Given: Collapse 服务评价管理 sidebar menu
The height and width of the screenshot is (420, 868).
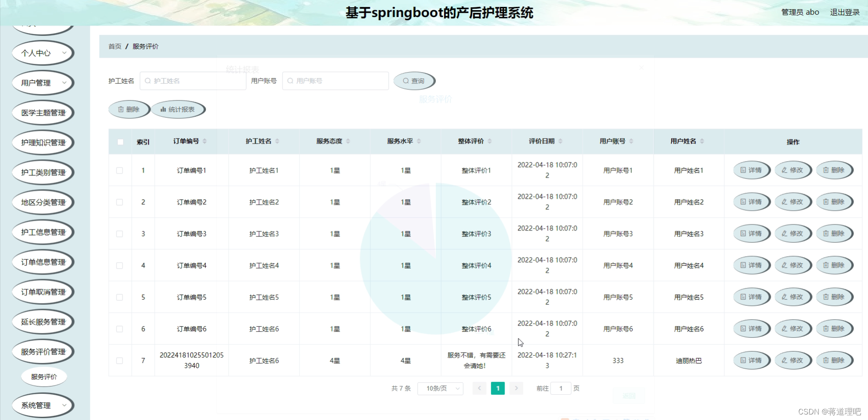Looking at the screenshot, I should click(x=43, y=352).
